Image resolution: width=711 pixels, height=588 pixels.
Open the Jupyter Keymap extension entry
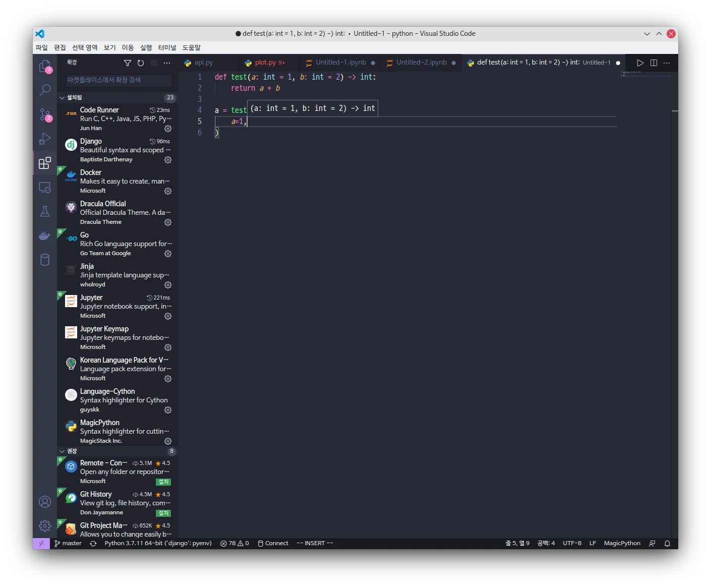[117, 338]
